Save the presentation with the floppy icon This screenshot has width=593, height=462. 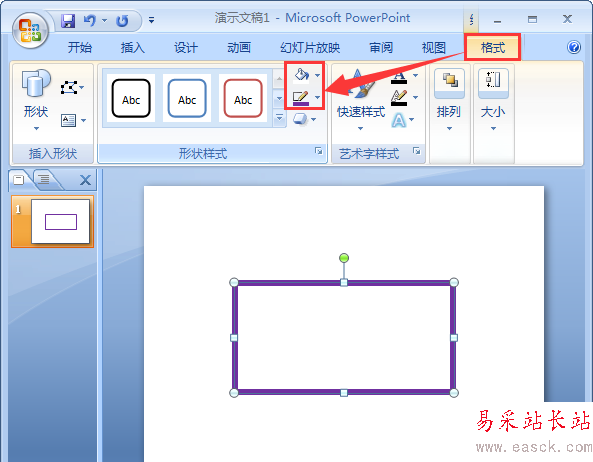(68, 20)
